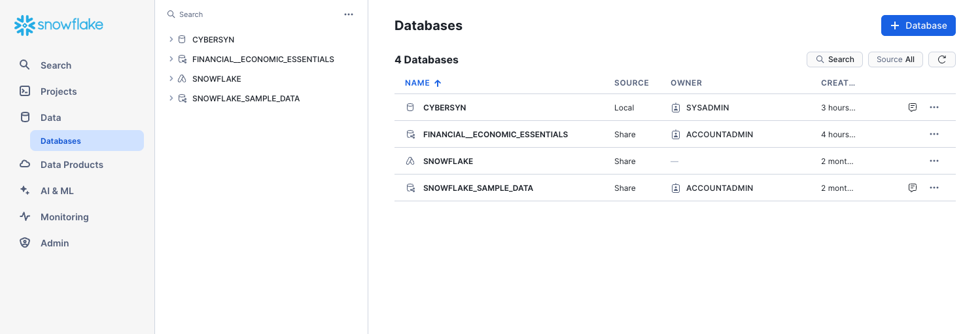The height and width of the screenshot is (334, 980).
Task: Open the more actions menu for CYBERSYN
Action: 934,107
